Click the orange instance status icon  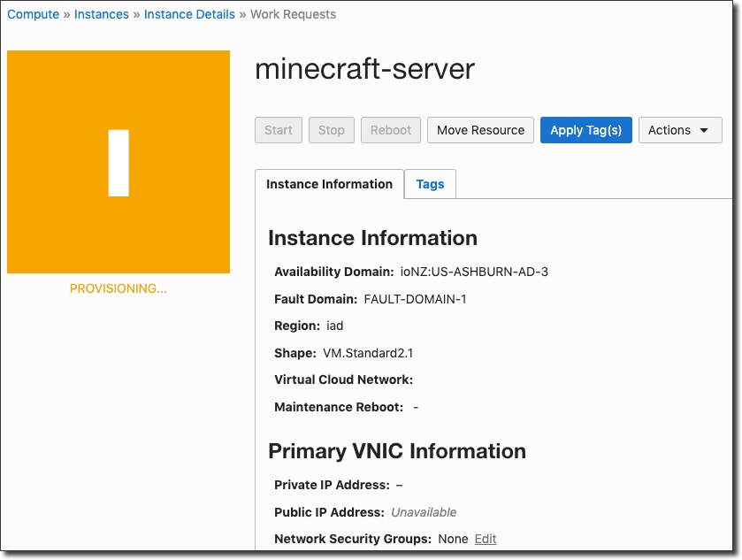(x=119, y=162)
